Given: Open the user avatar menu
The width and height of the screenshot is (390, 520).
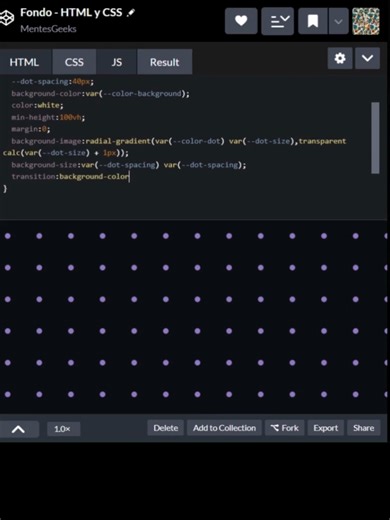Looking at the screenshot, I should coord(366,21).
